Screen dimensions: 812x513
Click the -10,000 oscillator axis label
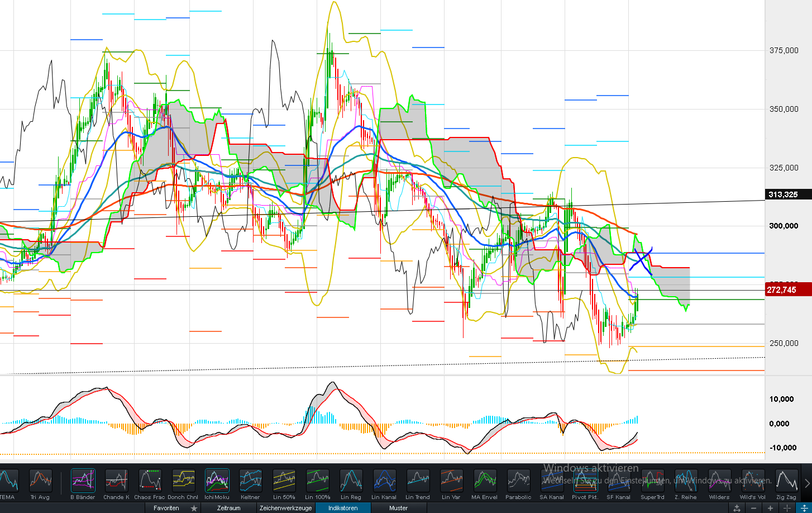782,448
